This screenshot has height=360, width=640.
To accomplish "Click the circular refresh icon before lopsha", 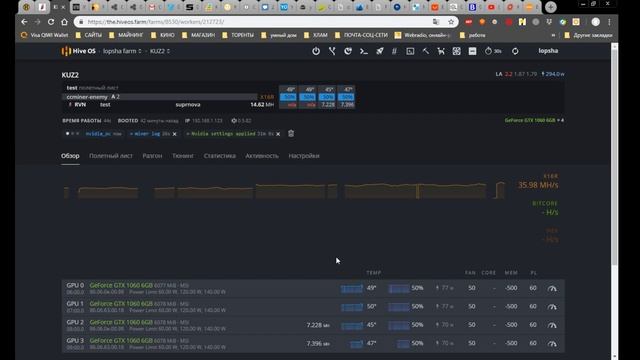I will pyautogui.click(x=515, y=51).
